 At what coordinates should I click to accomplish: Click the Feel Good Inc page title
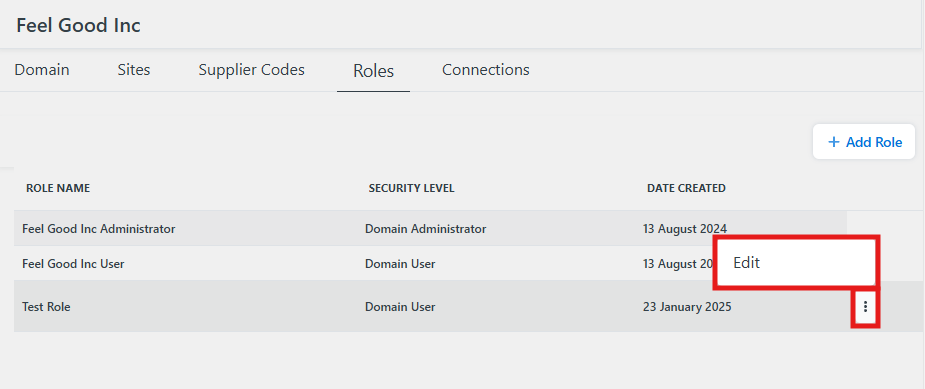point(78,25)
